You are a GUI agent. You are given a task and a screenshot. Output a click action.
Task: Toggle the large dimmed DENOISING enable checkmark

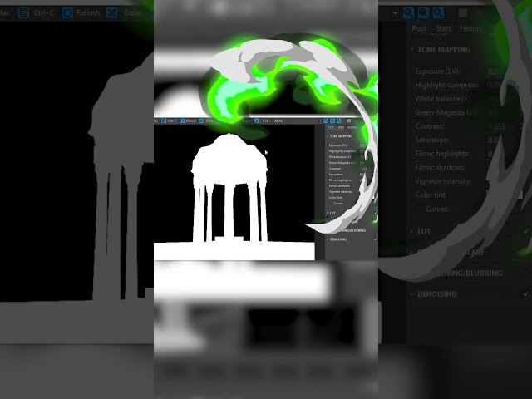pos(525,293)
